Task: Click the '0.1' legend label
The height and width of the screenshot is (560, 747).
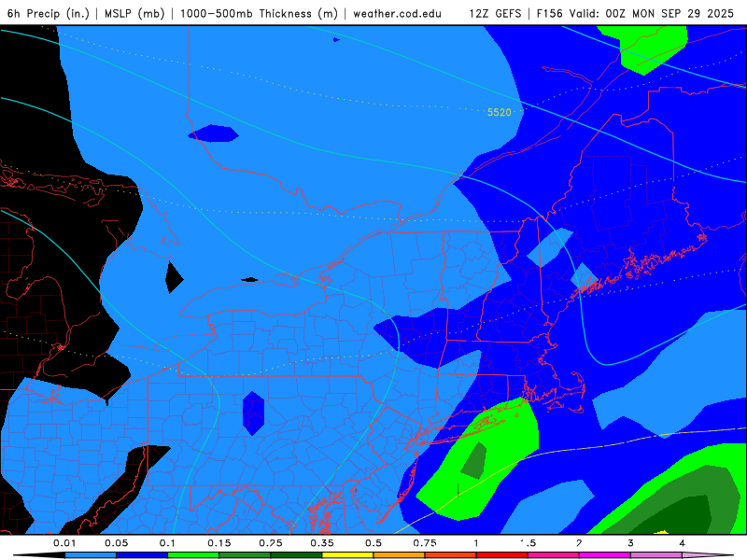Action: click(x=167, y=543)
